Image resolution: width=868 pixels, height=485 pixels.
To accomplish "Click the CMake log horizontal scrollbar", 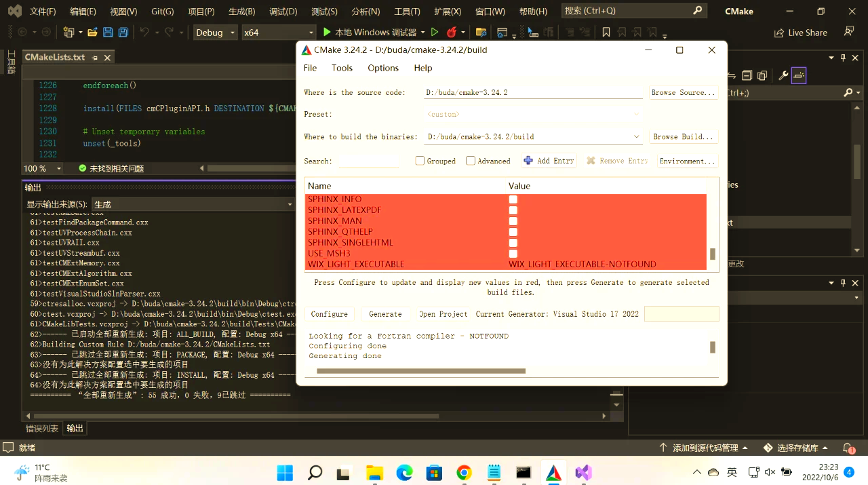I will (x=421, y=371).
